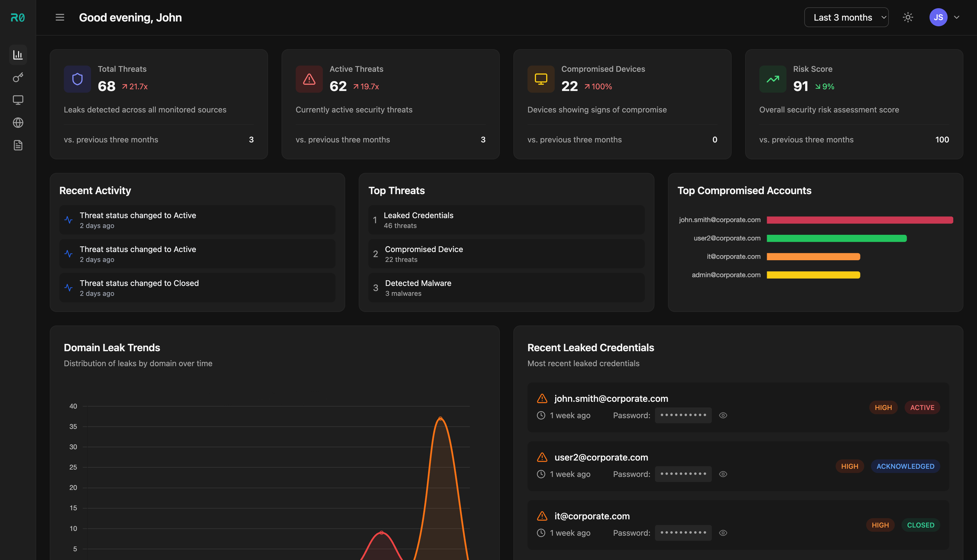Click the ACKNOWLEDGED status badge
Screen dimensions: 977x560
(x=905, y=466)
